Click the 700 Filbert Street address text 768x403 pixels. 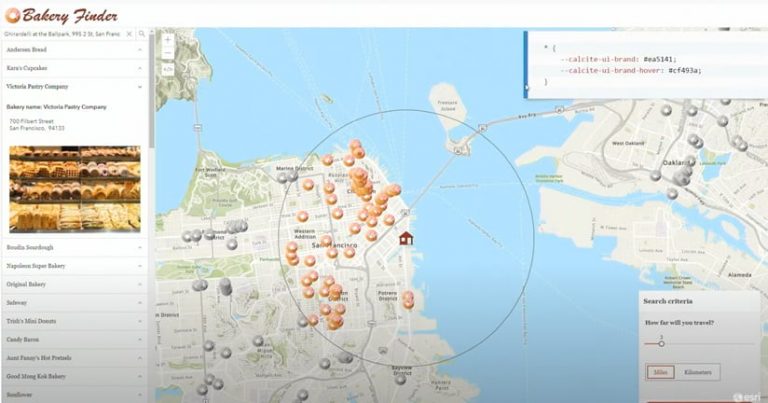(31, 121)
